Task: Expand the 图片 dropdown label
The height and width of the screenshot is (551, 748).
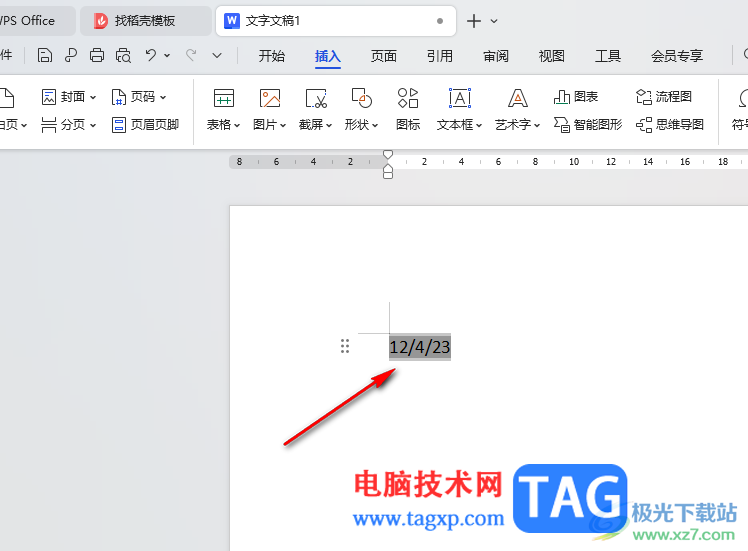Action: click(270, 125)
